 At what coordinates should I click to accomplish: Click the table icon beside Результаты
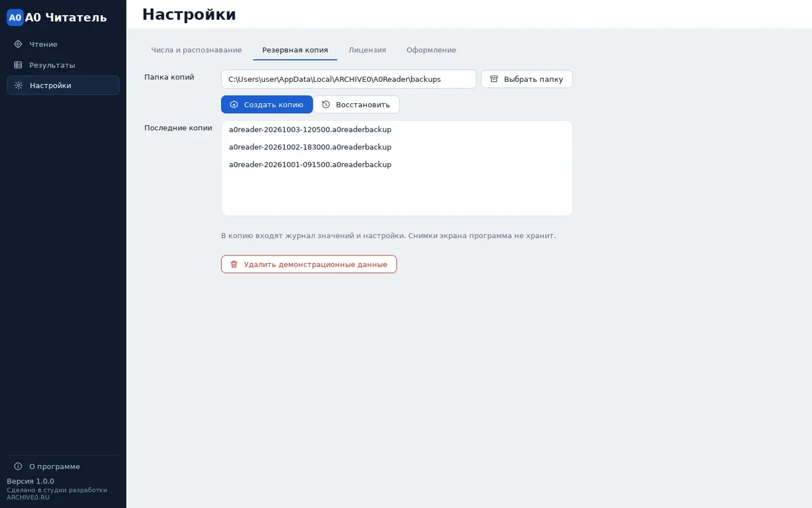point(18,65)
